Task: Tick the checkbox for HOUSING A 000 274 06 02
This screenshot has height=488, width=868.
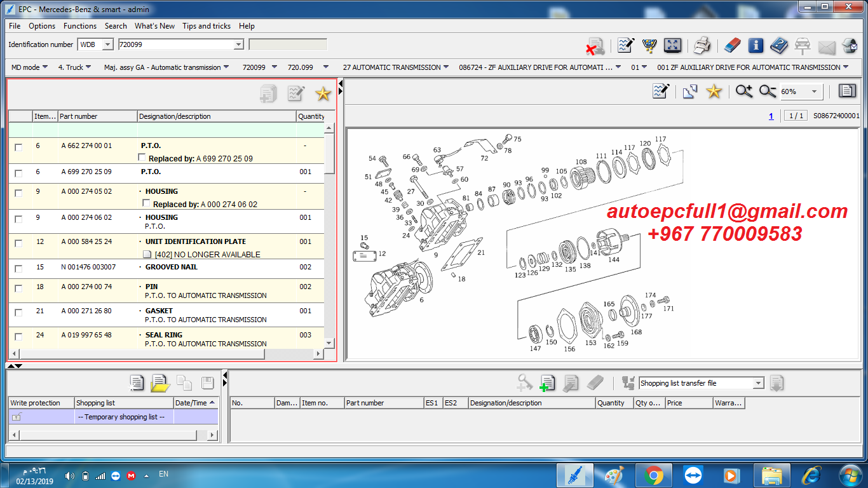Action: (x=18, y=219)
